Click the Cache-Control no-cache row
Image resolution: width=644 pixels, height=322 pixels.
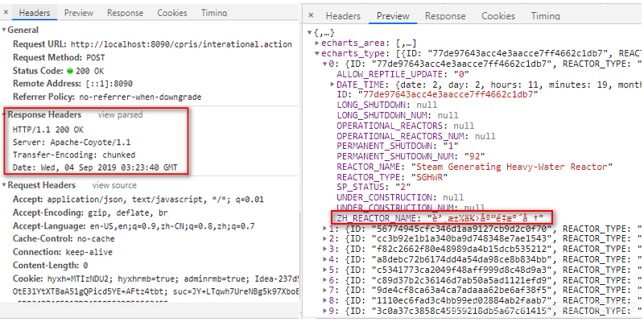coord(64,238)
